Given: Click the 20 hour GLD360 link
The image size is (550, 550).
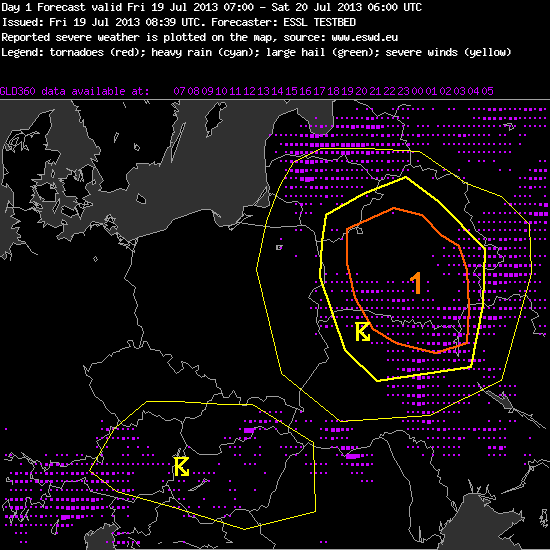Looking at the screenshot, I should pyautogui.click(x=361, y=92).
